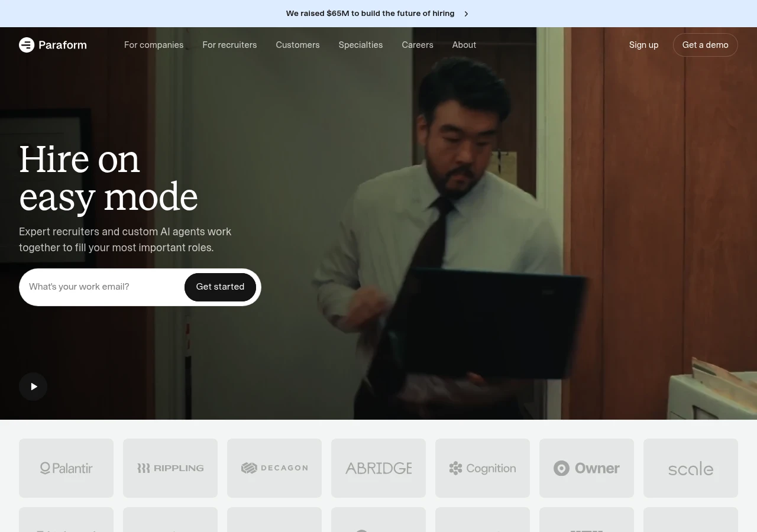Select the Abridge logo card

[378, 468]
